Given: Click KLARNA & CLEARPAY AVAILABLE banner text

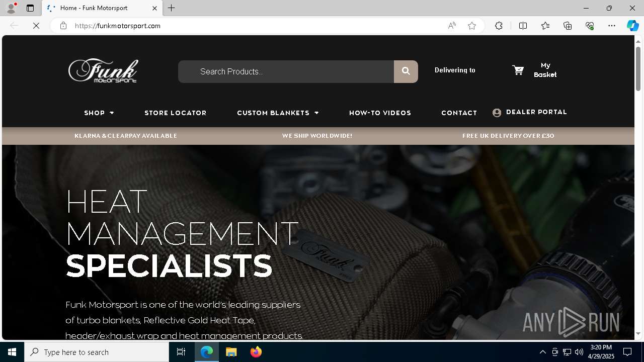Looking at the screenshot, I should pyautogui.click(x=126, y=136).
